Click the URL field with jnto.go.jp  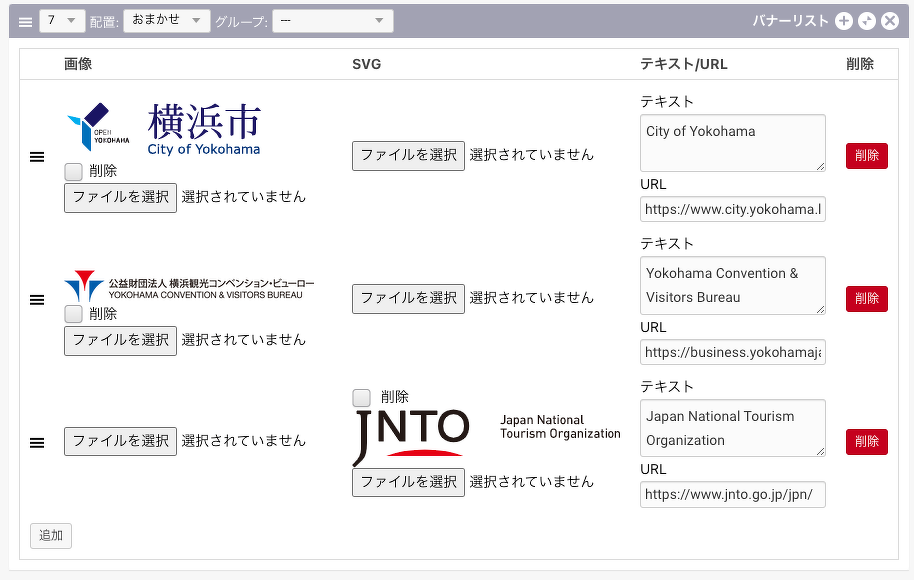click(733, 494)
